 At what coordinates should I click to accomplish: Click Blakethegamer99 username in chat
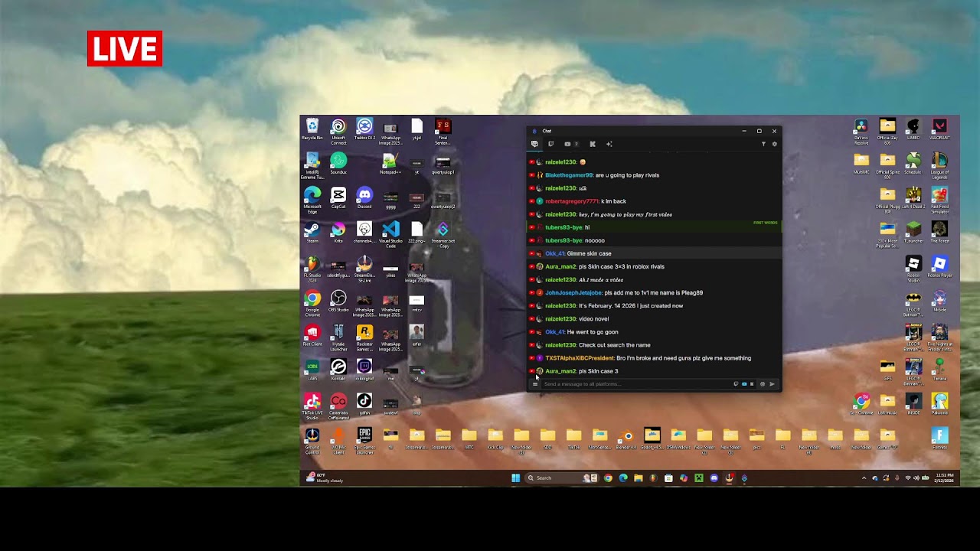coord(569,175)
